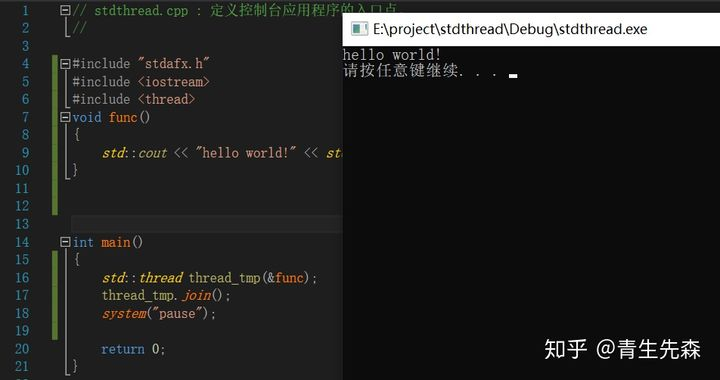Collapse the comment block on line 1
The height and width of the screenshot is (380, 720).
tap(65, 11)
